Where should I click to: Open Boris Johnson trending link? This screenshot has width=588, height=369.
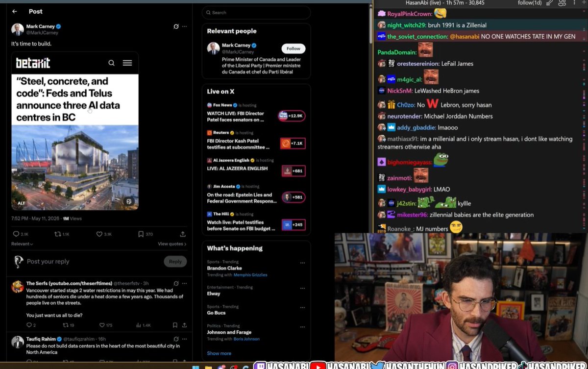(x=246, y=339)
